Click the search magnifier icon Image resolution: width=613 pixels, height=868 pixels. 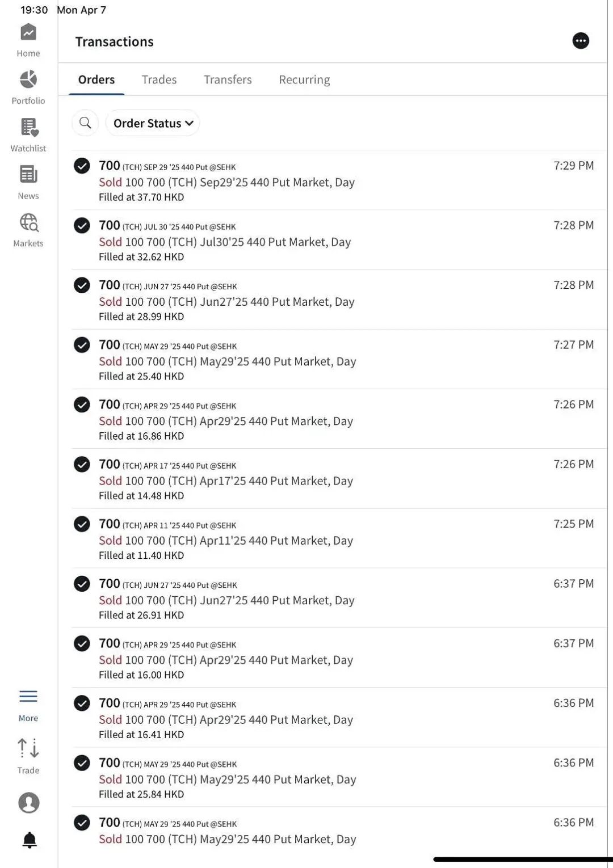85,123
